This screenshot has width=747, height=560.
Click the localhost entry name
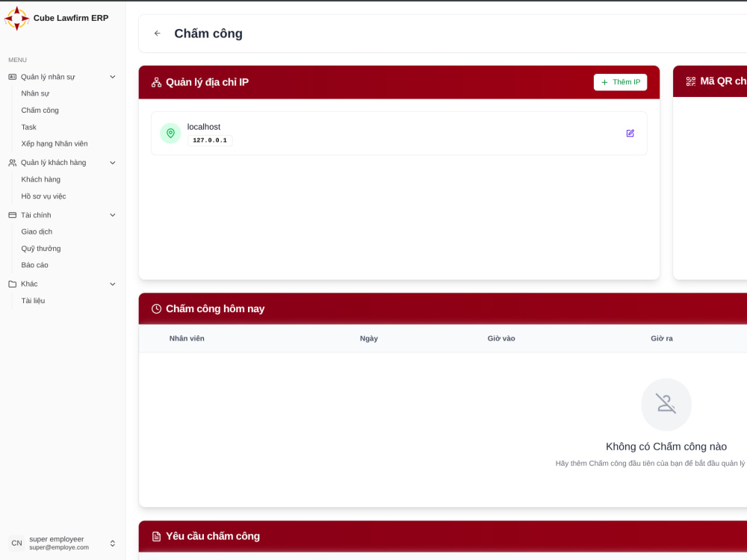pos(203,127)
